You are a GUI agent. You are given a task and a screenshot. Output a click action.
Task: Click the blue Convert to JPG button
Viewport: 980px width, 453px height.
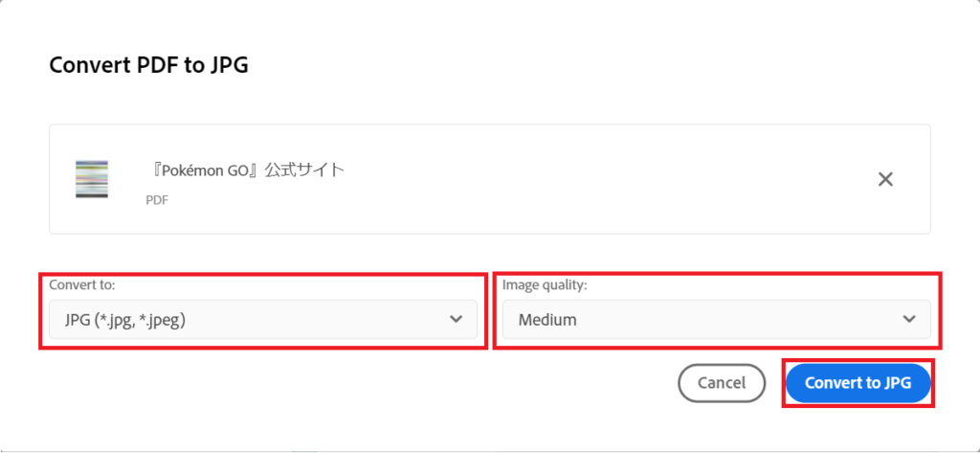click(x=857, y=383)
